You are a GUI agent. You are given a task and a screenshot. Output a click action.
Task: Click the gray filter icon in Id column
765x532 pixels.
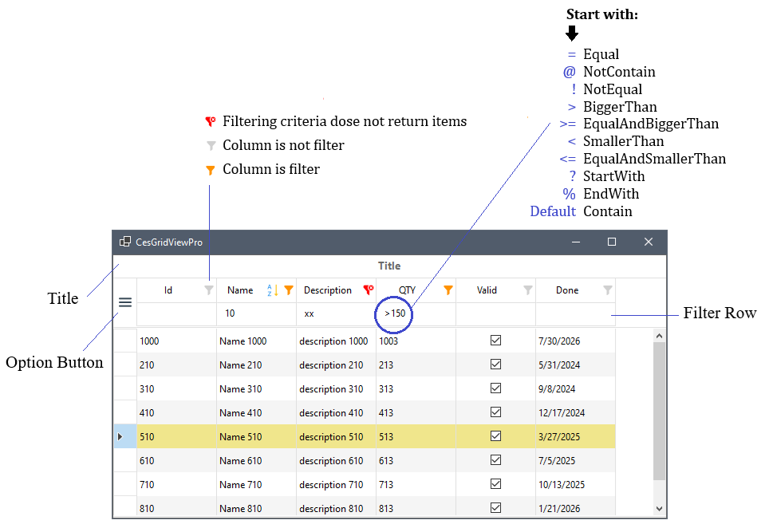(x=209, y=290)
